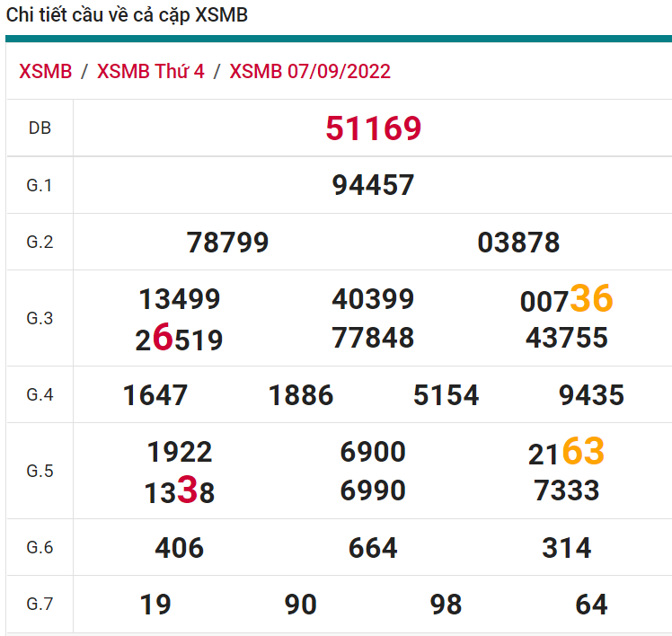Click first prize number 94457
672x636 pixels.
(x=373, y=185)
